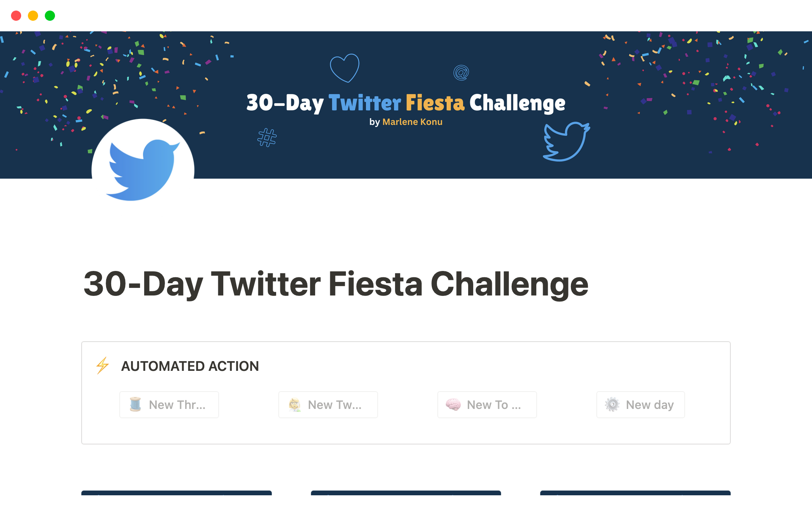The image size is (812, 508).
Task: Click the outlined bird drawing in the banner
Action: (x=566, y=141)
